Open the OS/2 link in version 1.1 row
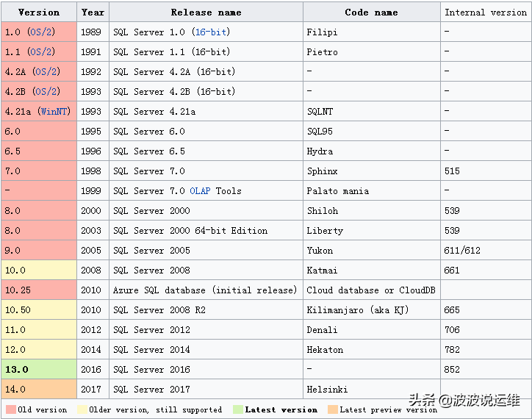The image size is (532, 419). tap(41, 51)
